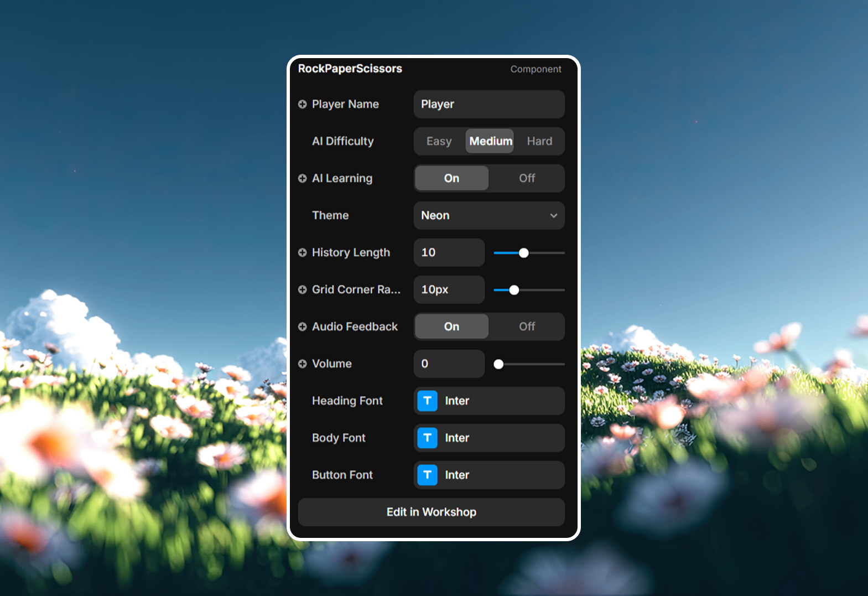Open the Theme dropdown showing Neon
This screenshot has height=596, width=868.
[488, 215]
